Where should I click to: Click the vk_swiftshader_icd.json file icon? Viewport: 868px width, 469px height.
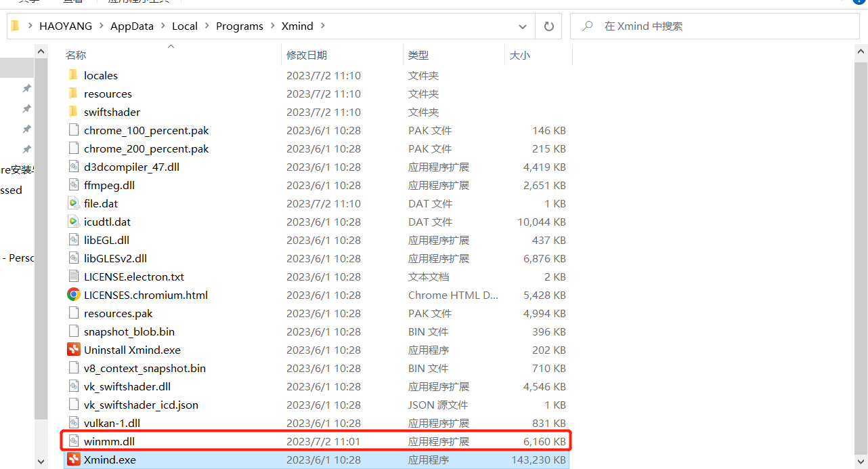tap(73, 405)
